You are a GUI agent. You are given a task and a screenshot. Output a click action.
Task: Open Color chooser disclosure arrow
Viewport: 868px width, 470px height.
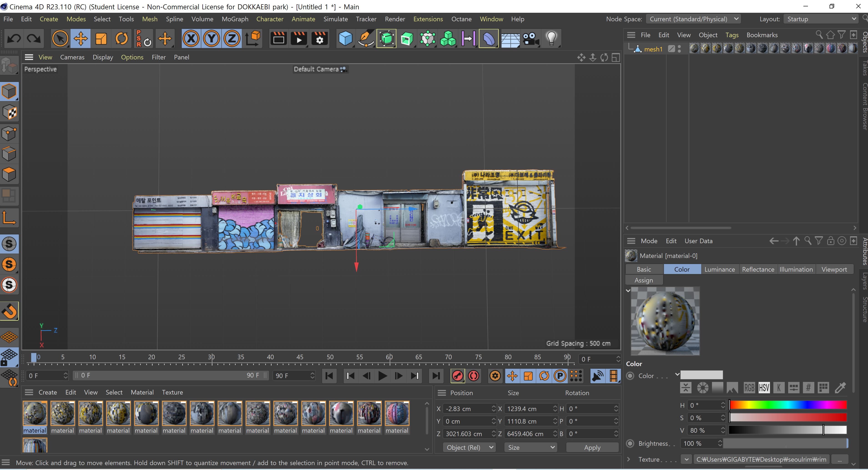pos(677,374)
